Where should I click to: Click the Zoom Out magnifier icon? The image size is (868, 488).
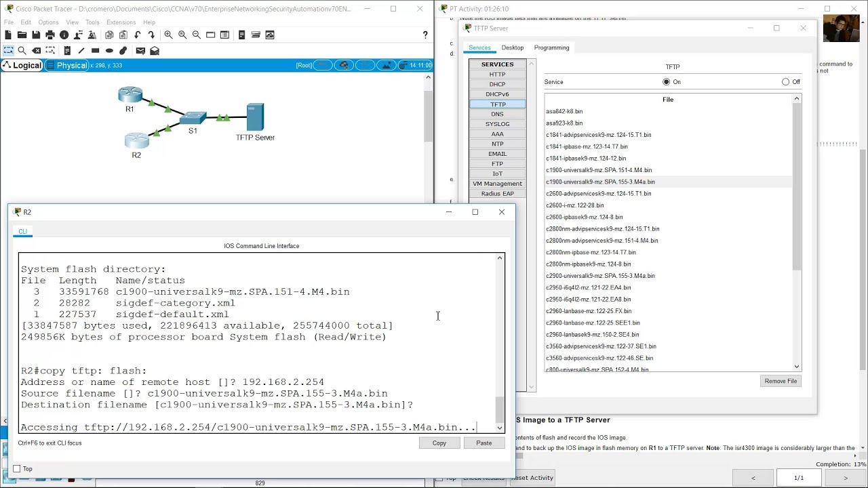196,35
